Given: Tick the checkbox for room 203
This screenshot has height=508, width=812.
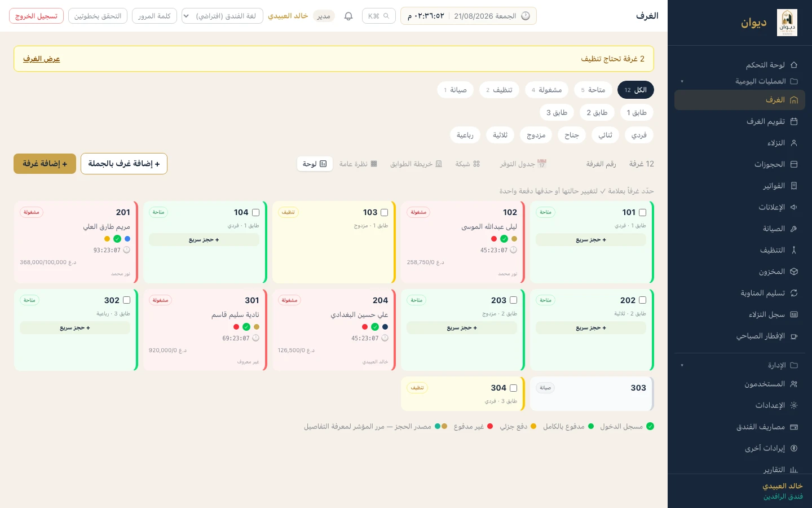Looking at the screenshot, I should [513, 300].
